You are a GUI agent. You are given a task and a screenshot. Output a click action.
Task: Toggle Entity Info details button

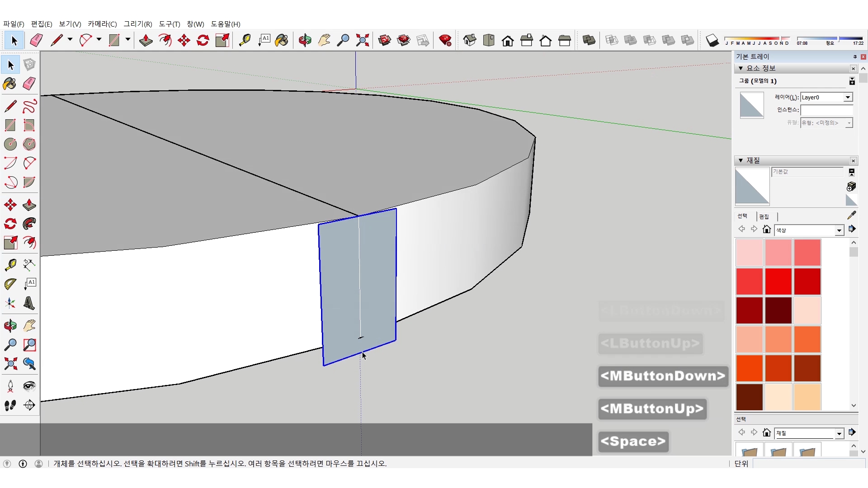click(x=852, y=81)
